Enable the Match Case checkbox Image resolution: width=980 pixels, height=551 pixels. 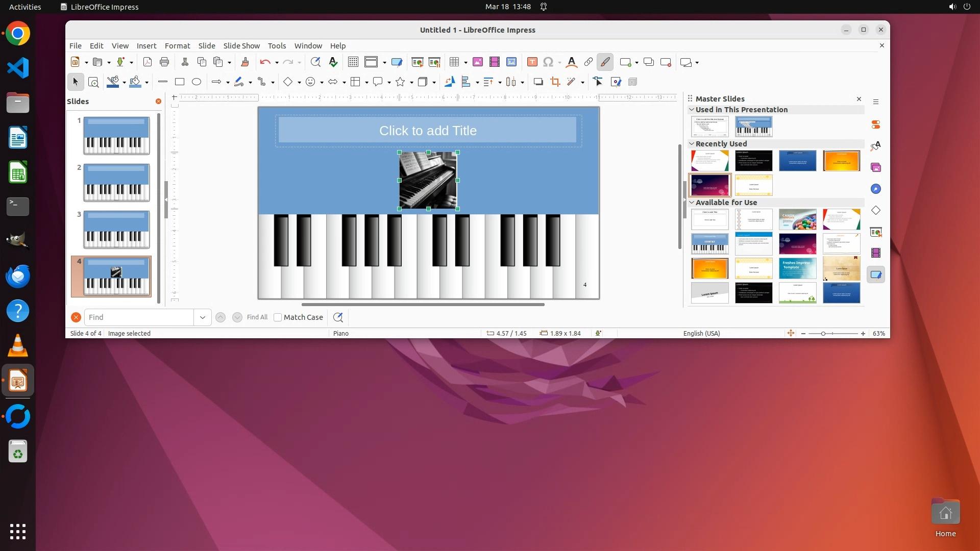click(278, 317)
